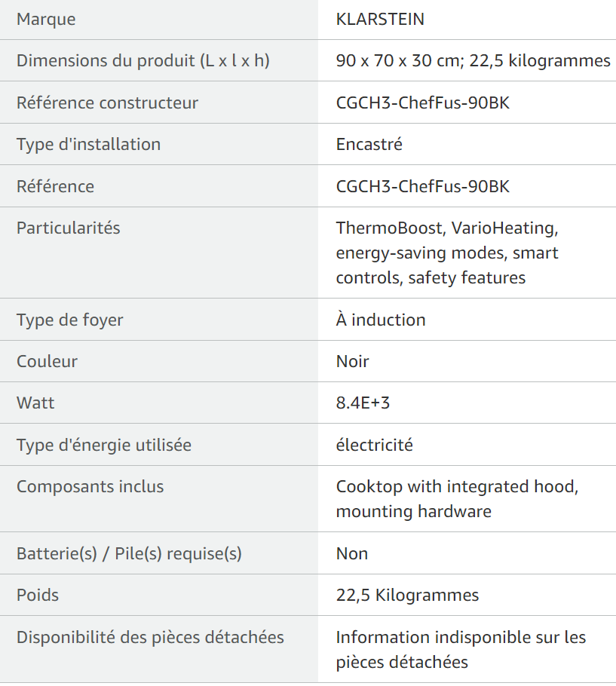Select the Type d'installation label
The image size is (616, 686).
(x=88, y=144)
